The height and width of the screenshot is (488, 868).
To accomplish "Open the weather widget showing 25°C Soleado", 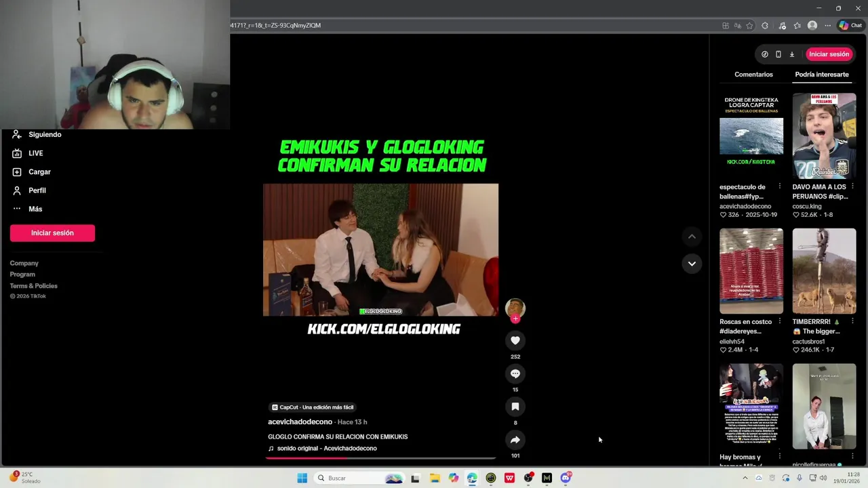I will [25, 478].
